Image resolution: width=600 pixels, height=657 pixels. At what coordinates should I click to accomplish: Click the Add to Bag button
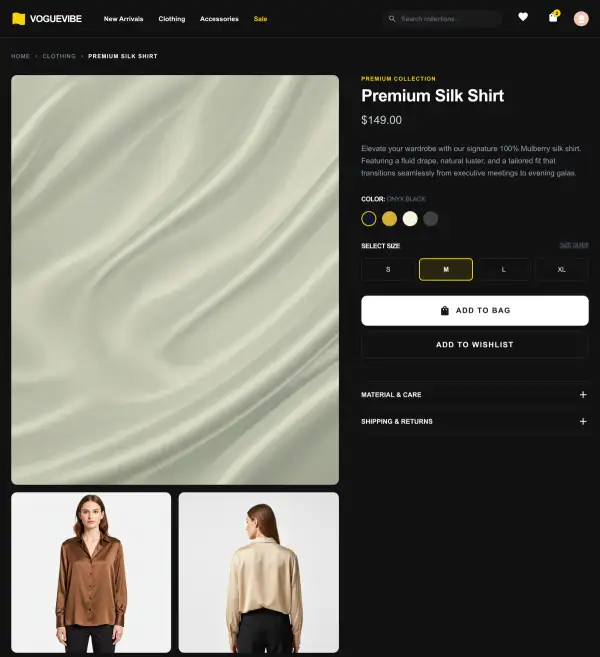coord(474,310)
